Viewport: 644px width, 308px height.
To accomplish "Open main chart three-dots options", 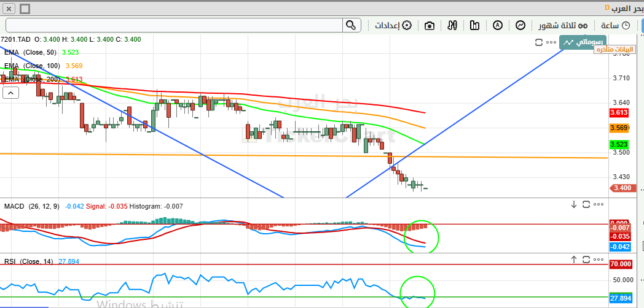I will [x=551, y=42].
